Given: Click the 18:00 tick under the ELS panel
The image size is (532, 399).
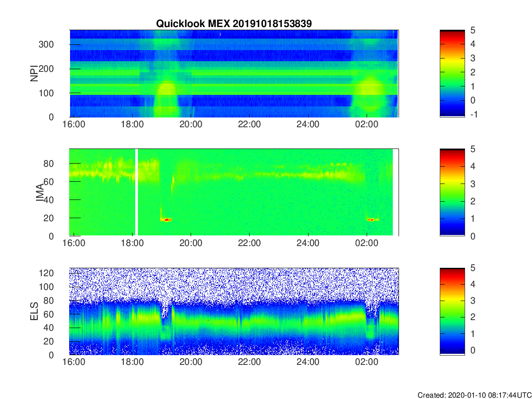Looking at the screenshot, I should coord(133,362).
